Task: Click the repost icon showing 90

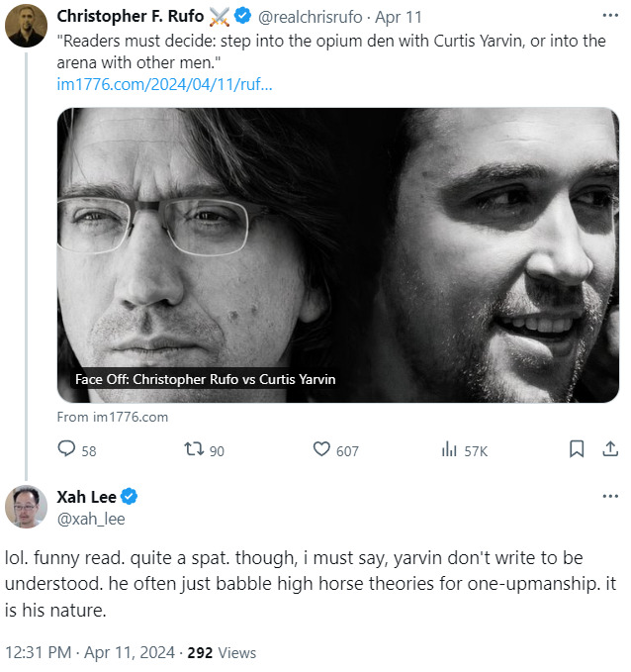Action: (194, 449)
